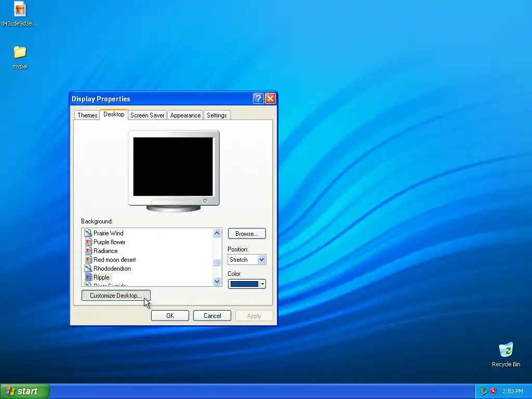Open the Position dropdown showing Stretch
Image resolution: width=532 pixels, height=399 pixels.
click(x=247, y=260)
